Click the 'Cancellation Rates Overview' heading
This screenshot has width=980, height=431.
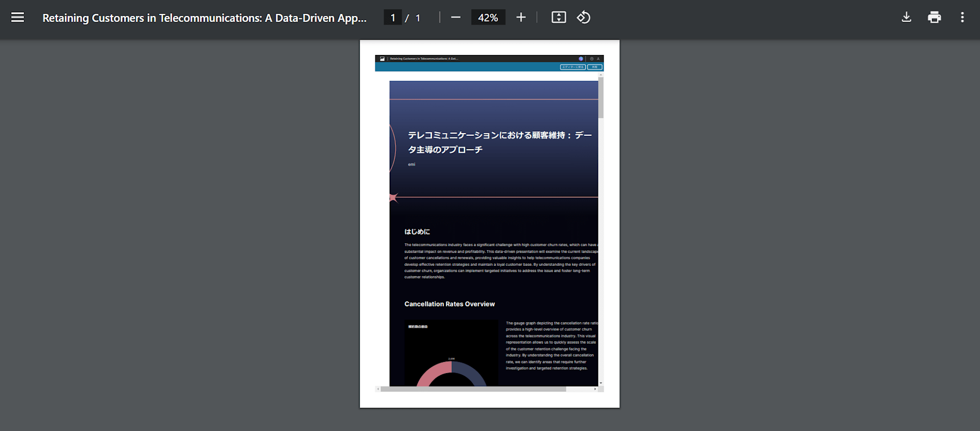point(449,304)
